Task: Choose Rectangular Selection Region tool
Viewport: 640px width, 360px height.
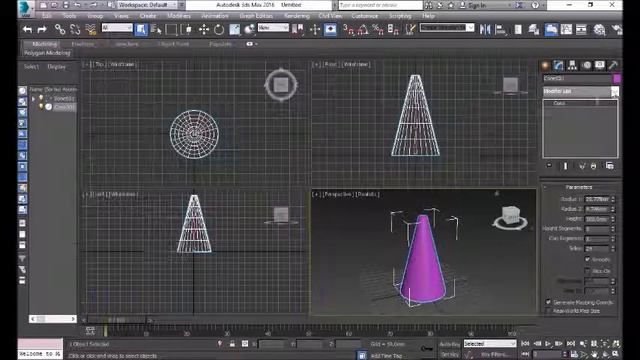Action: click(x=171, y=29)
